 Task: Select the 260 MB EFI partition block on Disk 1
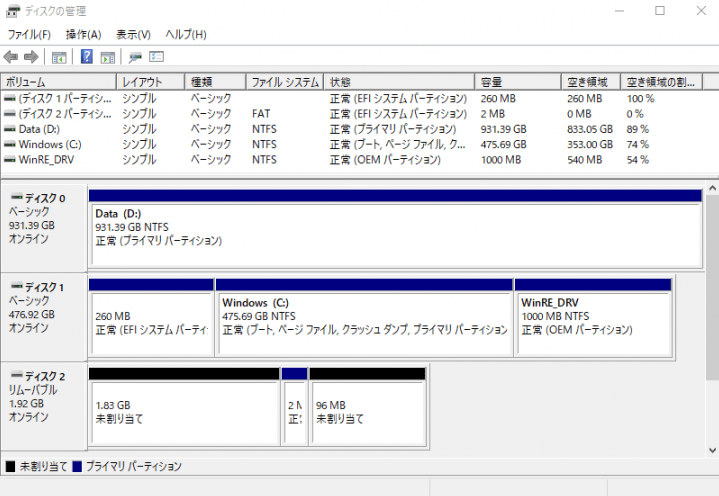point(151,318)
